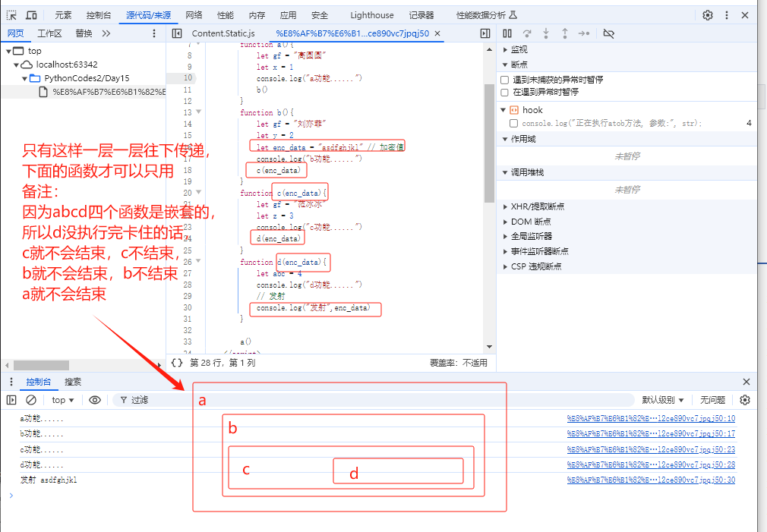Open source link ending in :17
The width and height of the screenshot is (767, 532).
(x=651, y=433)
